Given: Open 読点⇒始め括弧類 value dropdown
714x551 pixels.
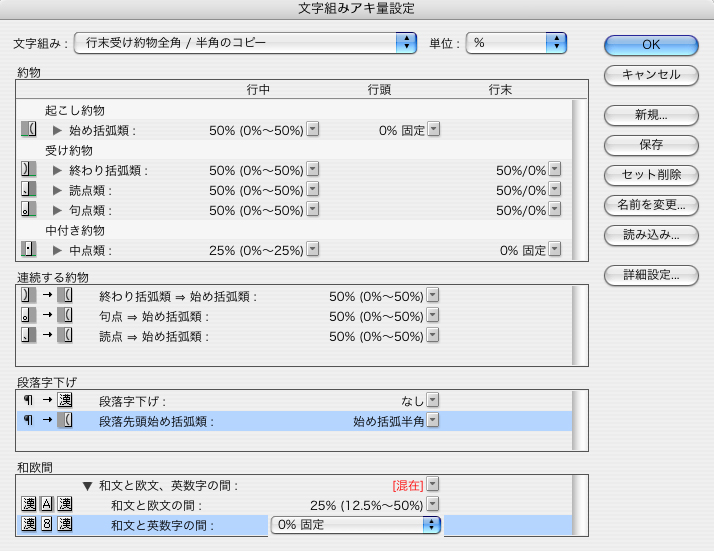Looking at the screenshot, I should pyautogui.click(x=433, y=336).
